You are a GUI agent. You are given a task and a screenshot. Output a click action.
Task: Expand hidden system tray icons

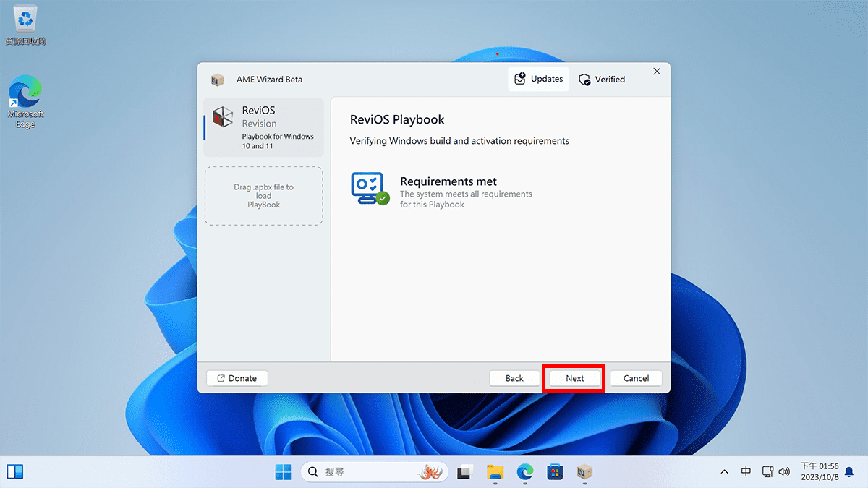[x=724, y=472]
